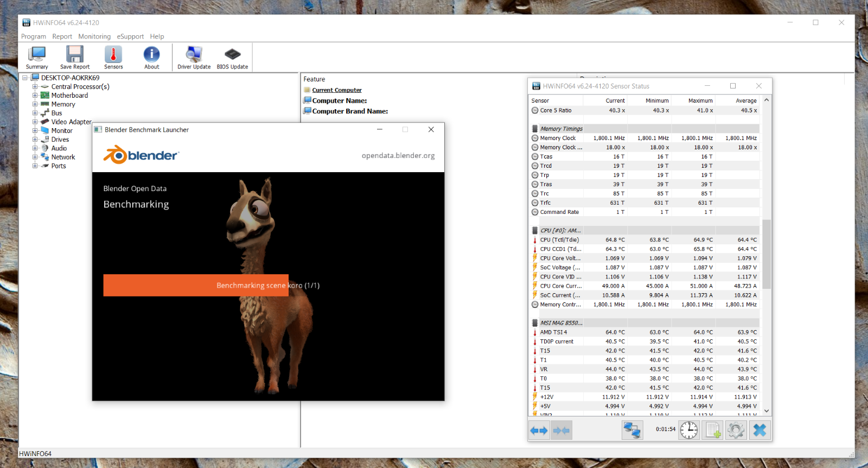Select the Trfc timing row

click(644, 203)
